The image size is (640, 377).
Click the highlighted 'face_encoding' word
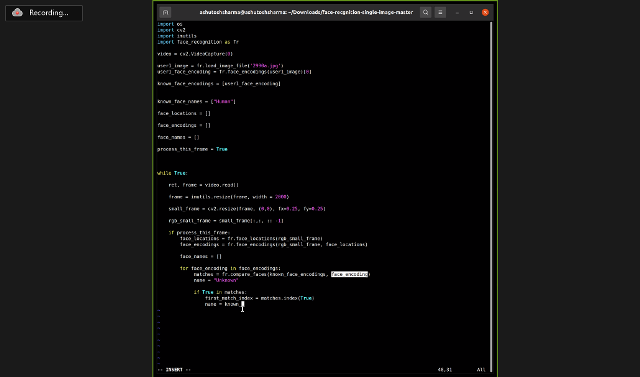coord(349,274)
